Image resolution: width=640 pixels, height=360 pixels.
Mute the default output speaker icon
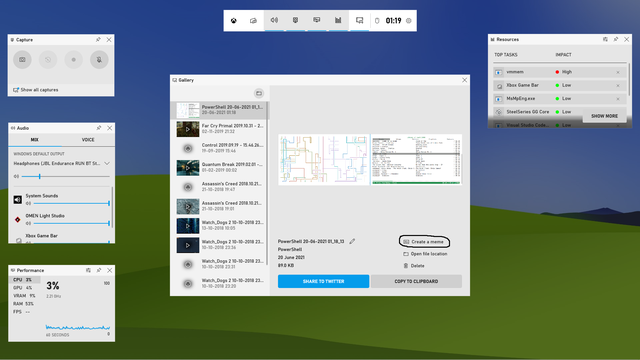tap(16, 176)
